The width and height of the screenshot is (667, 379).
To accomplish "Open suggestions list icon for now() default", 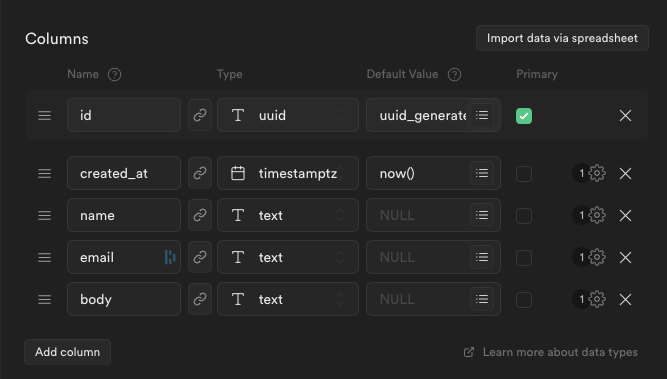I will point(482,173).
